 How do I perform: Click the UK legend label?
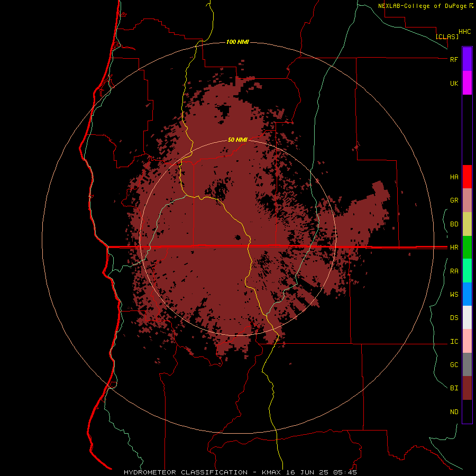[x=454, y=83]
